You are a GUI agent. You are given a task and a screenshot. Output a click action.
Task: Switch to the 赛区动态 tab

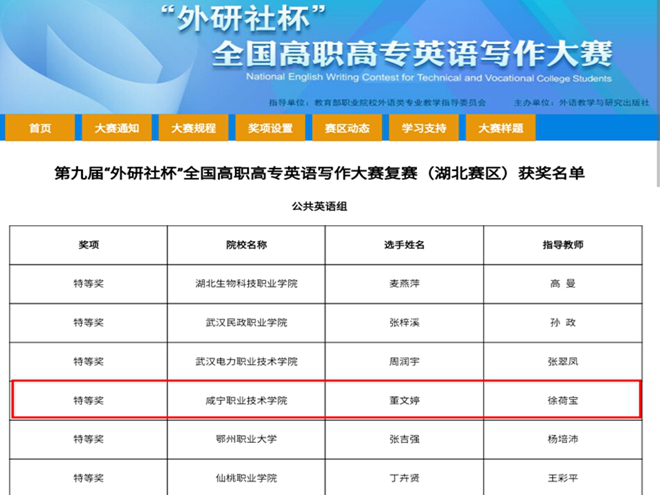(347, 128)
